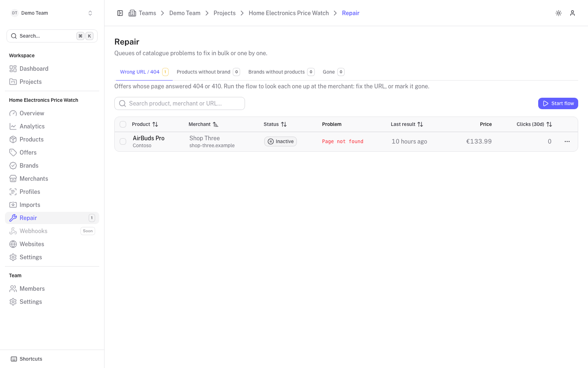Open project Settings under Websites
588x368 pixels.
tap(52, 257)
